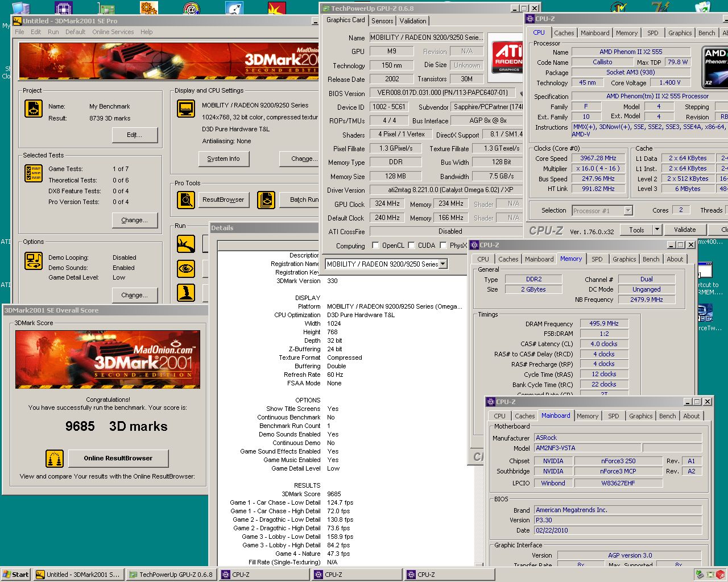Open the GPU-Z graphics card selection dropdown

pyautogui.click(x=443, y=264)
